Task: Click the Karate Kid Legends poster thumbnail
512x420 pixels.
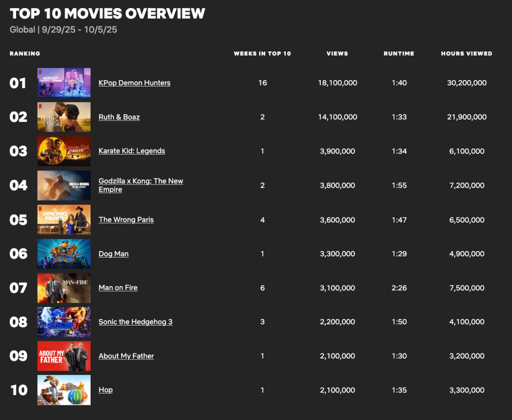Action: (x=64, y=151)
